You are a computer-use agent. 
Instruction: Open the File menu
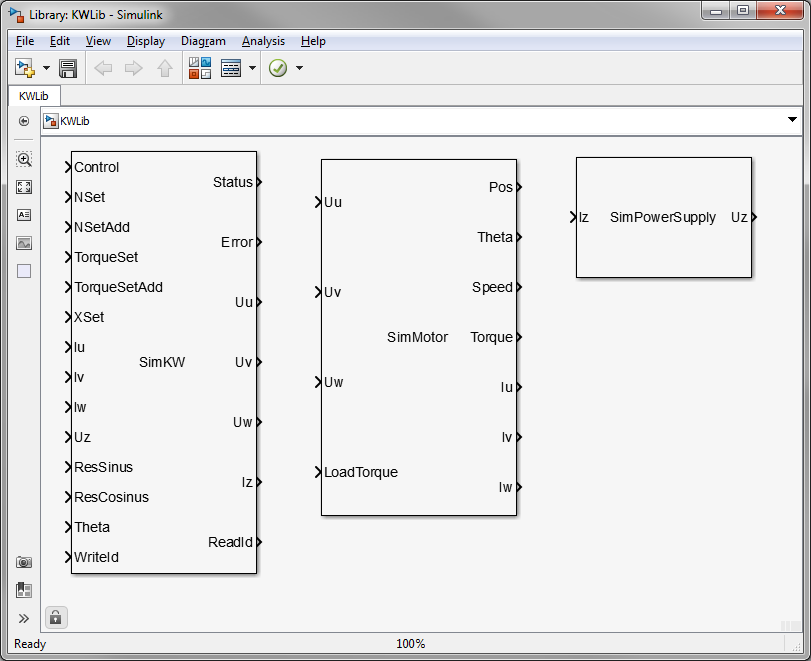point(25,41)
